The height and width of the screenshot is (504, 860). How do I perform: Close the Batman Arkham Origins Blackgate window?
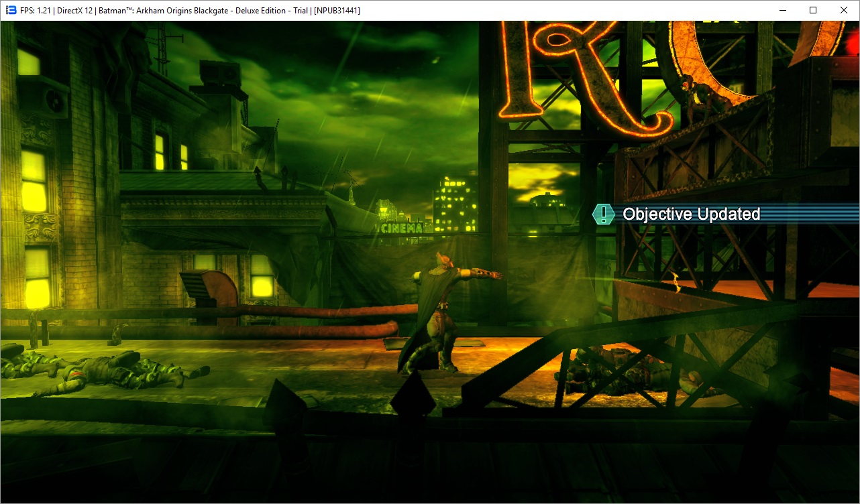pyautogui.click(x=844, y=11)
